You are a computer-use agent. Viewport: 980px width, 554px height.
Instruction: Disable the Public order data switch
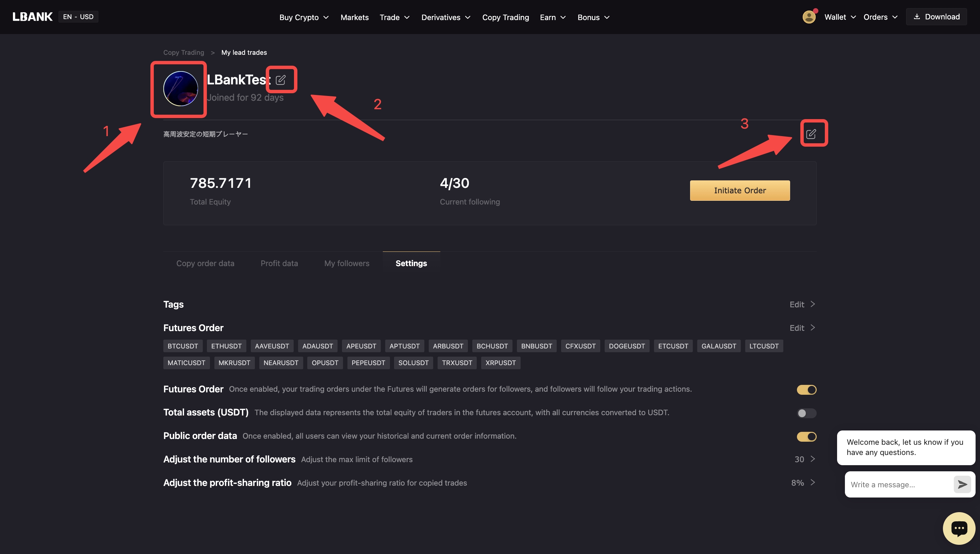806,436
